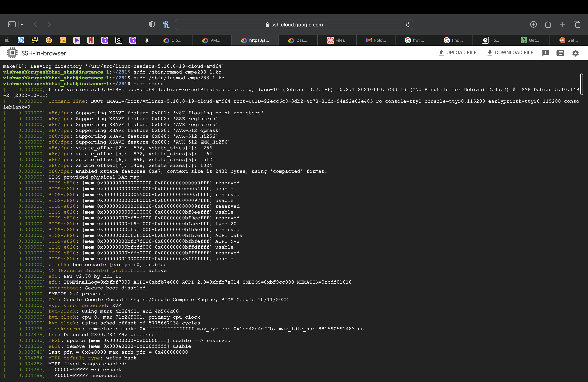Click the privacy shield icon in Safari
The image size is (588, 382).
[x=152, y=24]
